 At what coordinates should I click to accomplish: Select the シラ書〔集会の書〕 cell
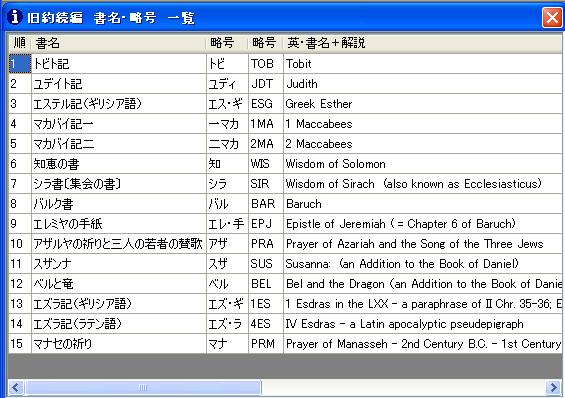(119, 184)
